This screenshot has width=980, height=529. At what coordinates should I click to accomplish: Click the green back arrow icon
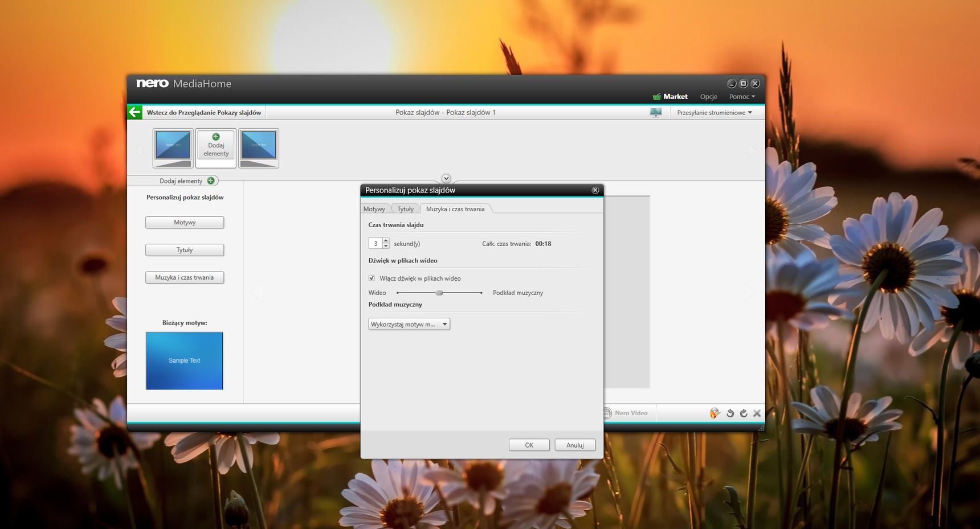tap(134, 112)
